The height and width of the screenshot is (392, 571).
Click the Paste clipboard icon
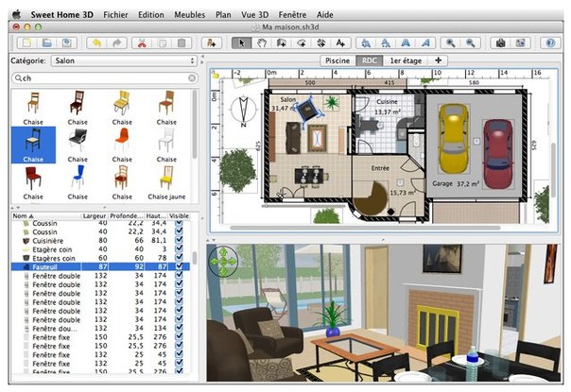182,43
